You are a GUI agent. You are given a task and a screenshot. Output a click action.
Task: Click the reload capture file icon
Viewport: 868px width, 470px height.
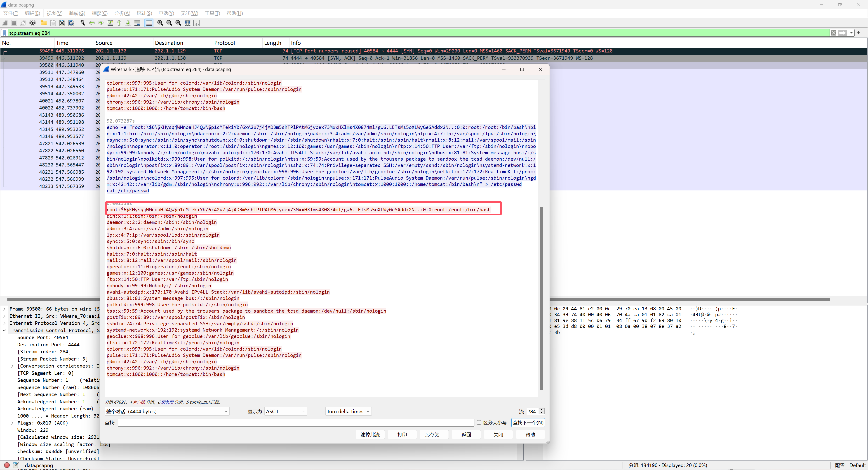pyautogui.click(x=71, y=23)
